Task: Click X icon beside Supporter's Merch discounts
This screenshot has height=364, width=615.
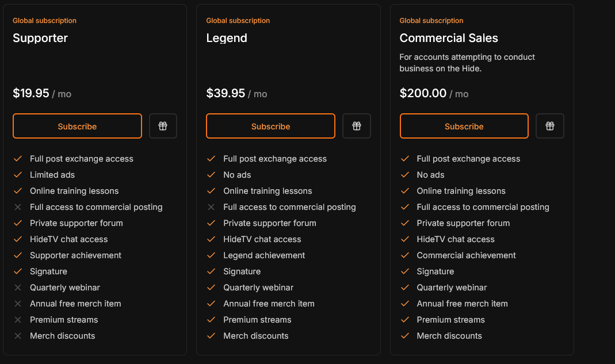Action: (18, 336)
